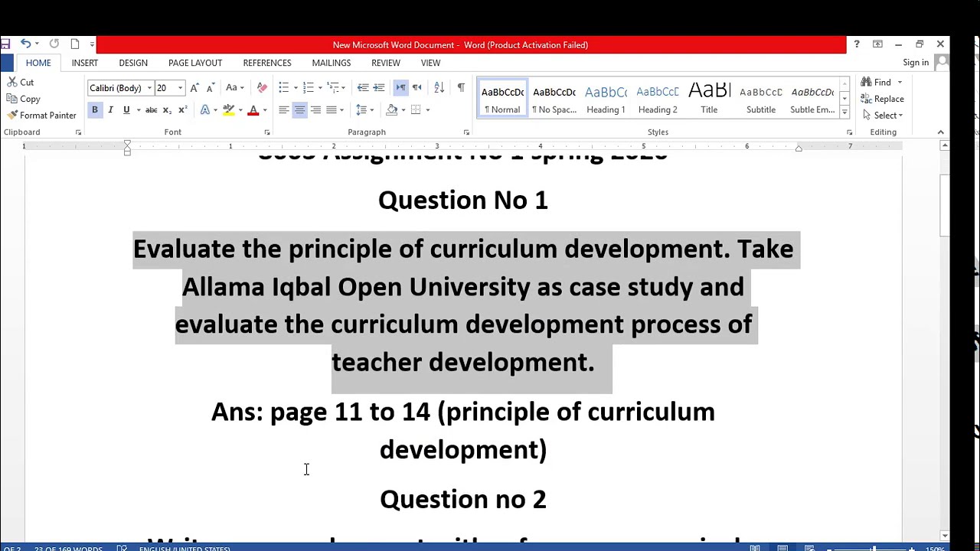Click the Bullets list icon
The image size is (980, 551).
(x=284, y=88)
